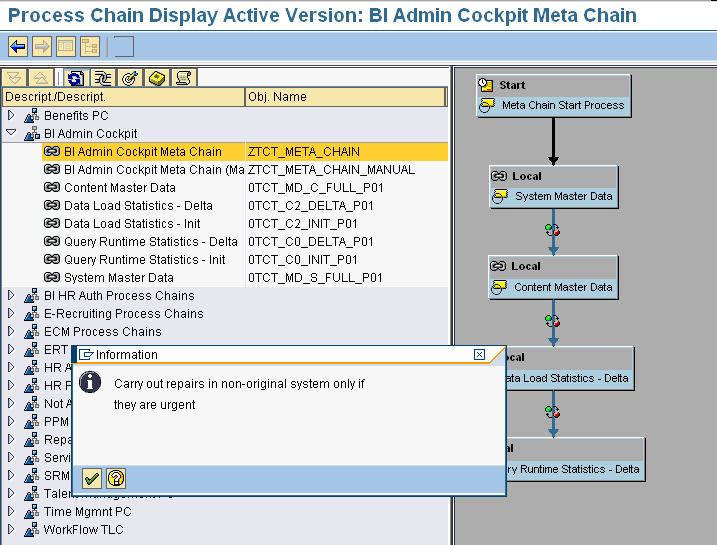Click the Start process clock icon

486,85
